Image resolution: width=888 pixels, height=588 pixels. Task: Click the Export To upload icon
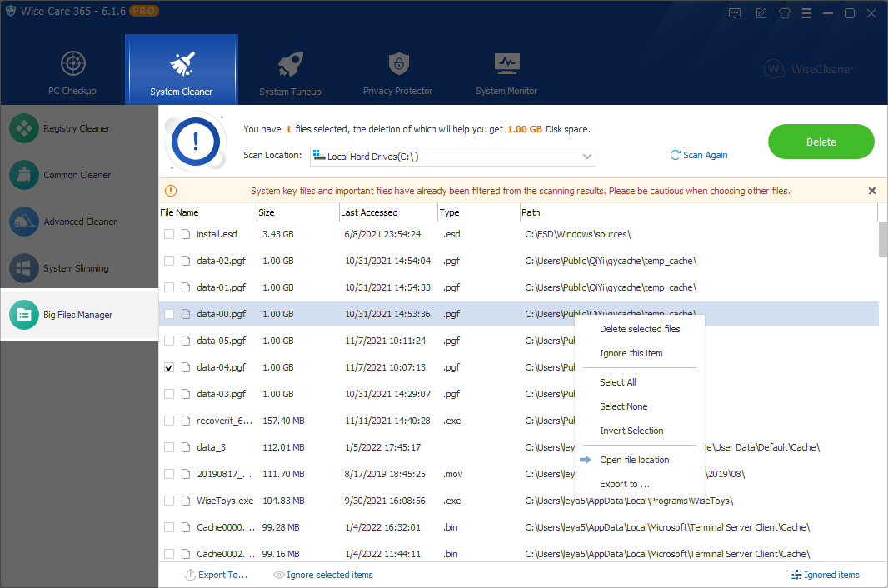click(190, 575)
